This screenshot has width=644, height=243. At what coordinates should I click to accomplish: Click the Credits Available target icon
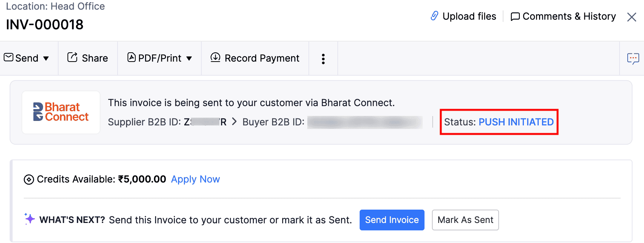[x=28, y=179]
